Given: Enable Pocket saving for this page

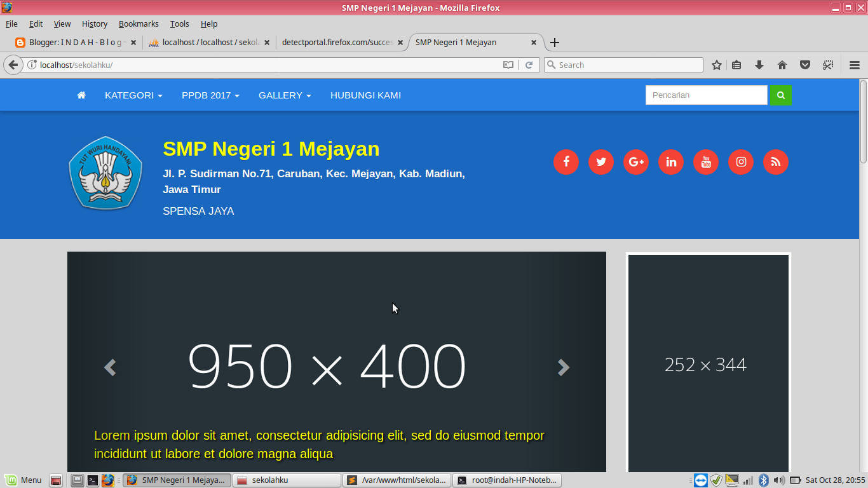Looking at the screenshot, I should click(804, 64).
